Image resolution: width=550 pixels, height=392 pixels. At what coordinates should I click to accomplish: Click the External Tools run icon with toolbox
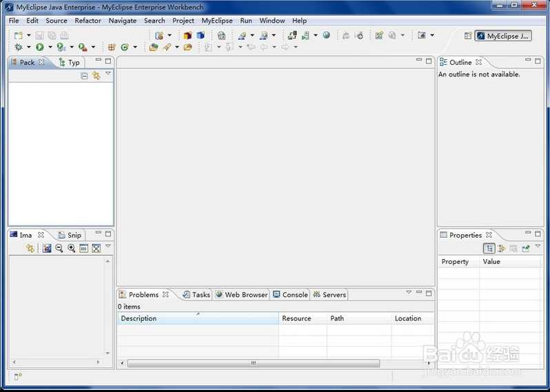point(83,47)
